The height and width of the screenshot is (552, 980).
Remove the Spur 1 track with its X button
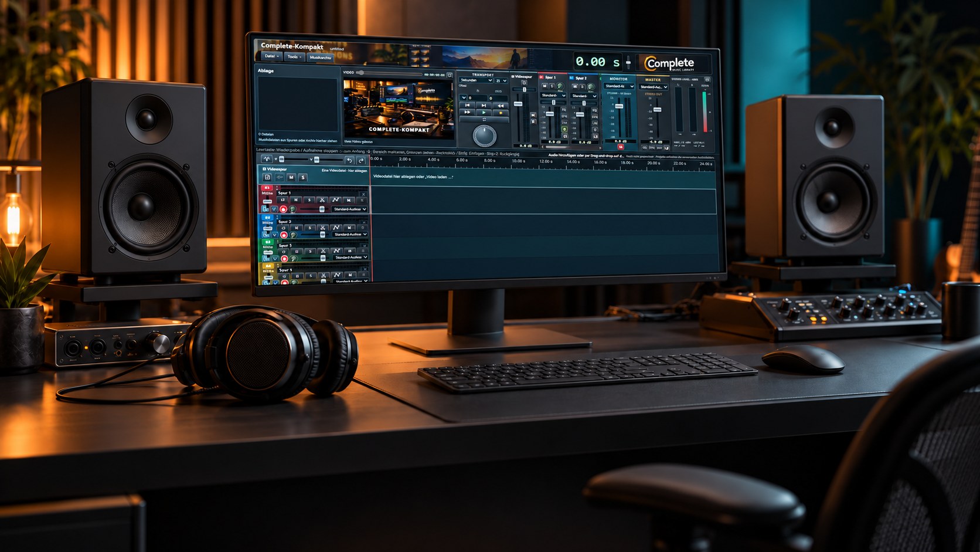(x=363, y=194)
